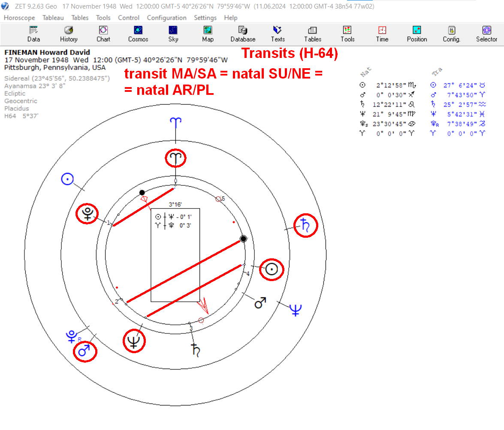Click the Chart toolbar icon

(x=103, y=34)
